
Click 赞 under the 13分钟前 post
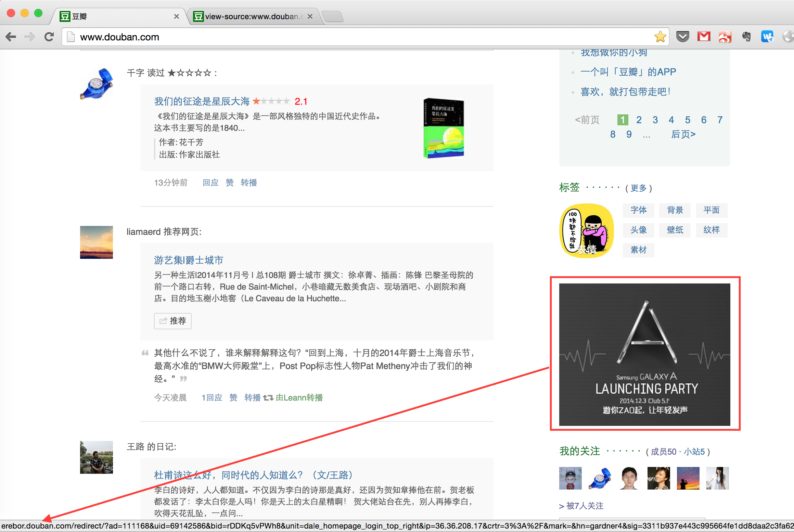tap(230, 182)
